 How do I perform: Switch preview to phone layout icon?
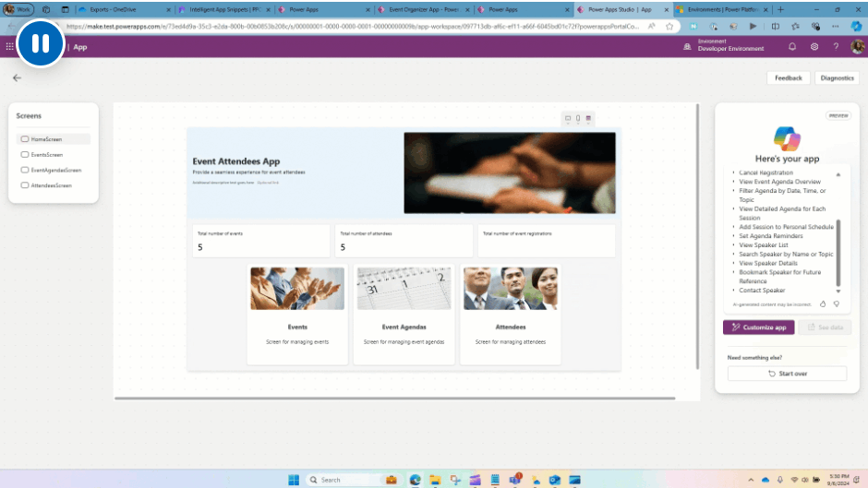tap(578, 118)
